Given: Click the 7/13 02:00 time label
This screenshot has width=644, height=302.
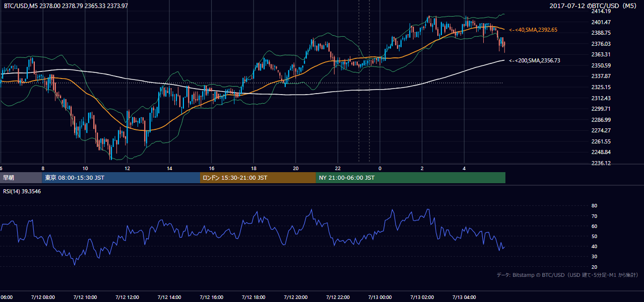Looking at the screenshot, I should (422, 297).
